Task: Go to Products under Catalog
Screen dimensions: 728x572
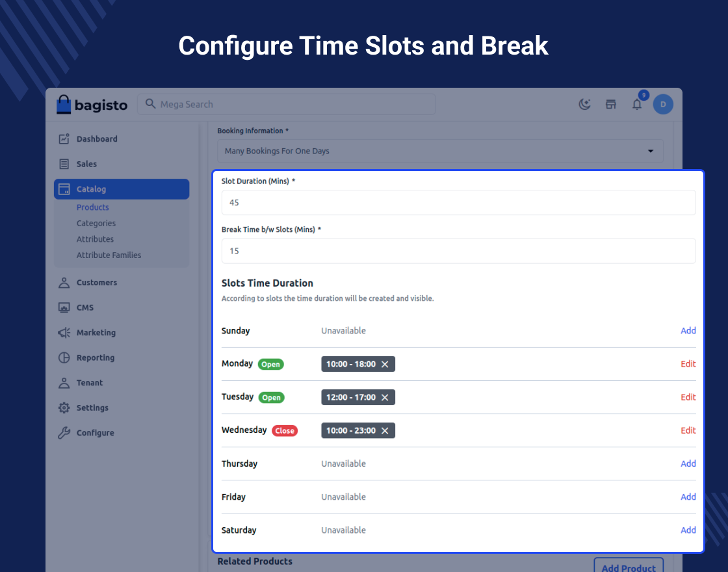Action: coord(93,207)
